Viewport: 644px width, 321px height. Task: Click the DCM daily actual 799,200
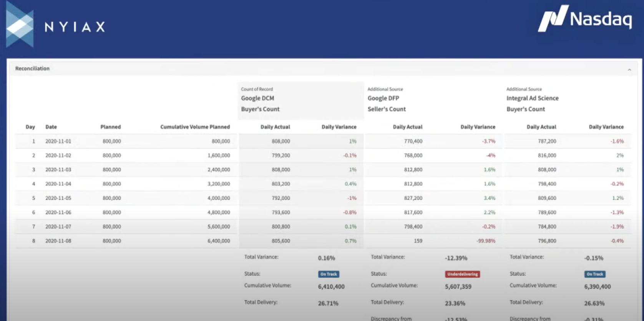tap(281, 156)
